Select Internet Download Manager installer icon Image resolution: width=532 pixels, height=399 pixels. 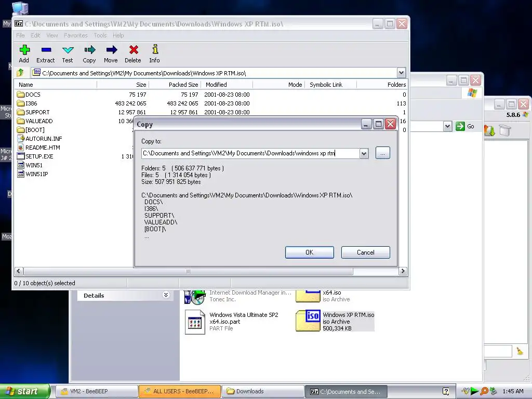[x=195, y=297]
